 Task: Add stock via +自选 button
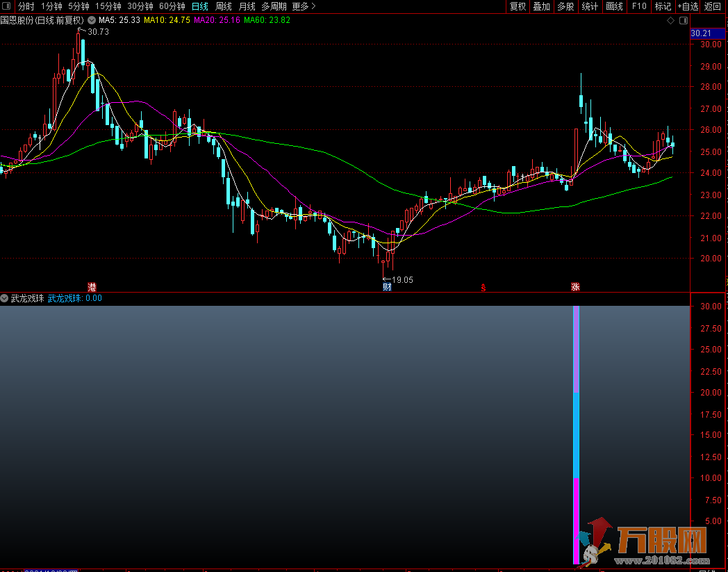click(x=688, y=6)
